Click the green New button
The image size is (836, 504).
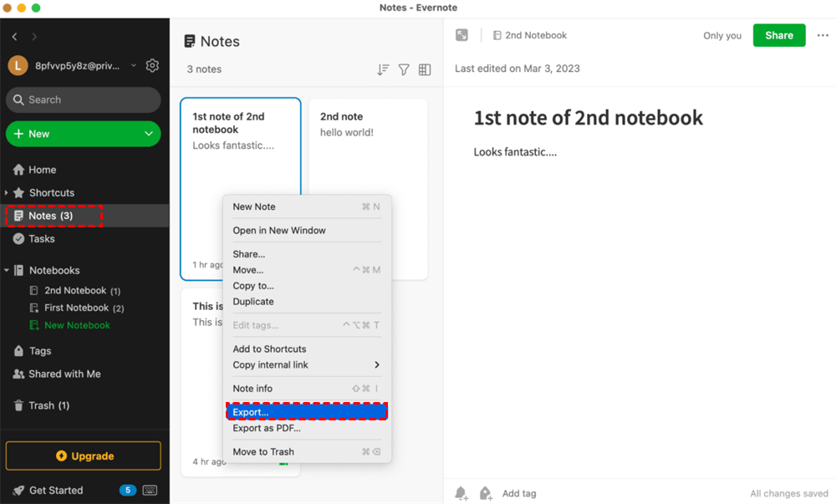pyautogui.click(x=83, y=134)
